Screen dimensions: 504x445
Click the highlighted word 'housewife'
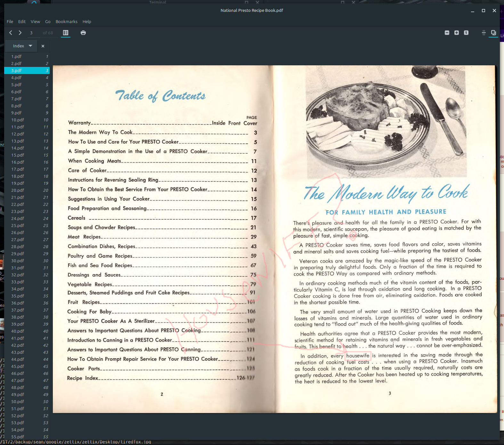click(358, 356)
